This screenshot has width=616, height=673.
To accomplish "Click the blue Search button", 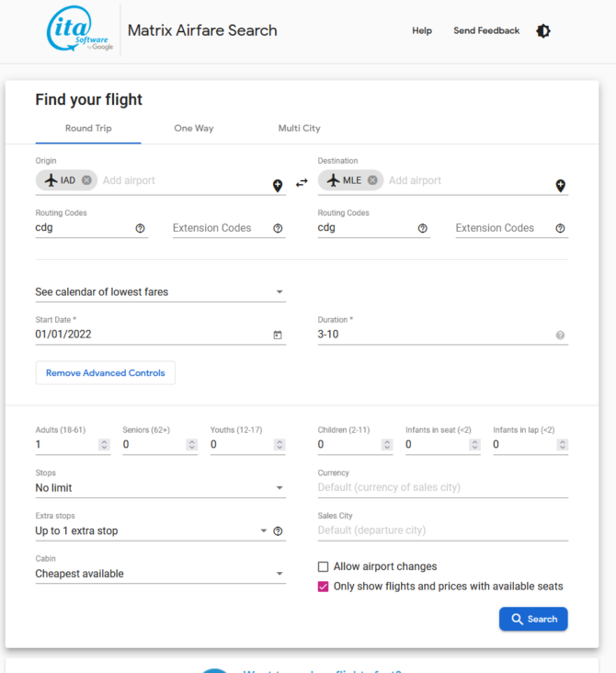I will point(533,619).
